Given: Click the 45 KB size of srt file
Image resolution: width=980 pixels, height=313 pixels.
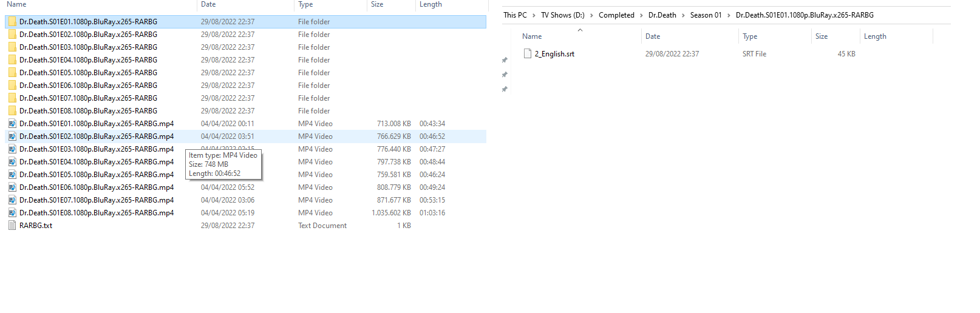Looking at the screenshot, I should pos(846,54).
